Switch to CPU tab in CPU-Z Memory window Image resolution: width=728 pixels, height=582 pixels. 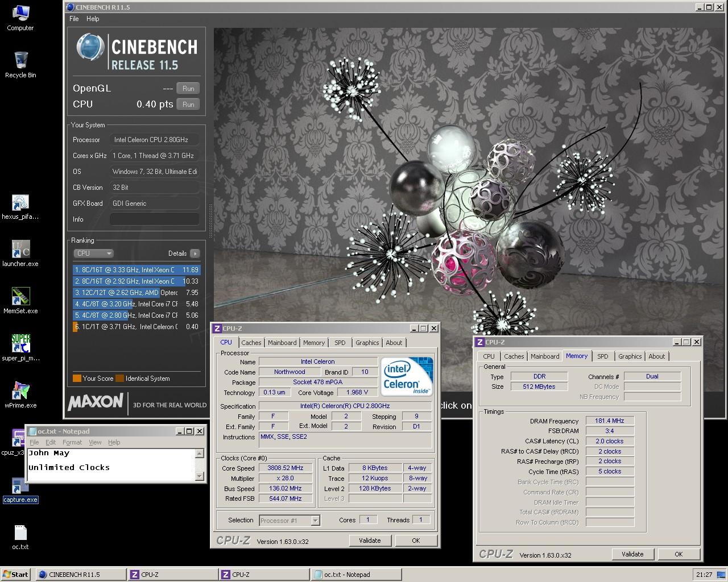click(489, 356)
